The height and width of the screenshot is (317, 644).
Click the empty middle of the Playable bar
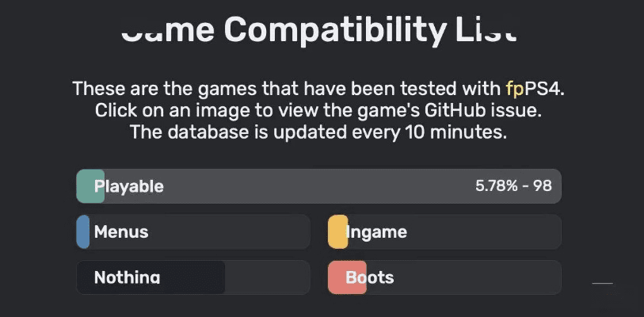(x=317, y=187)
